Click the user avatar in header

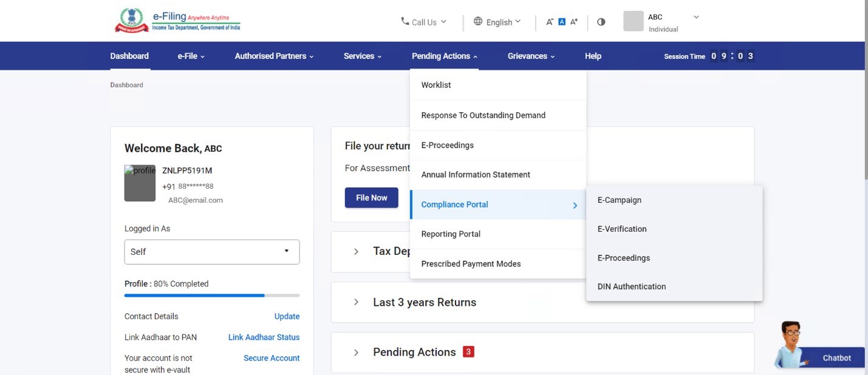coord(633,21)
